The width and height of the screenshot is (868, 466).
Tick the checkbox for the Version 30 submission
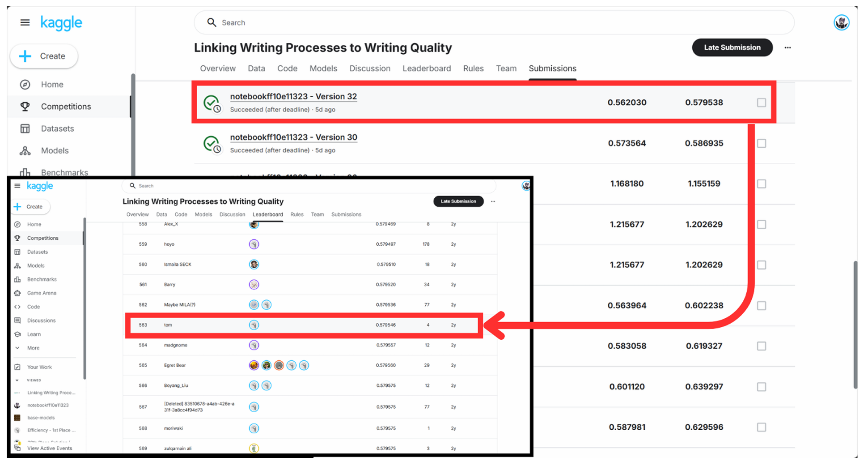pos(762,143)
